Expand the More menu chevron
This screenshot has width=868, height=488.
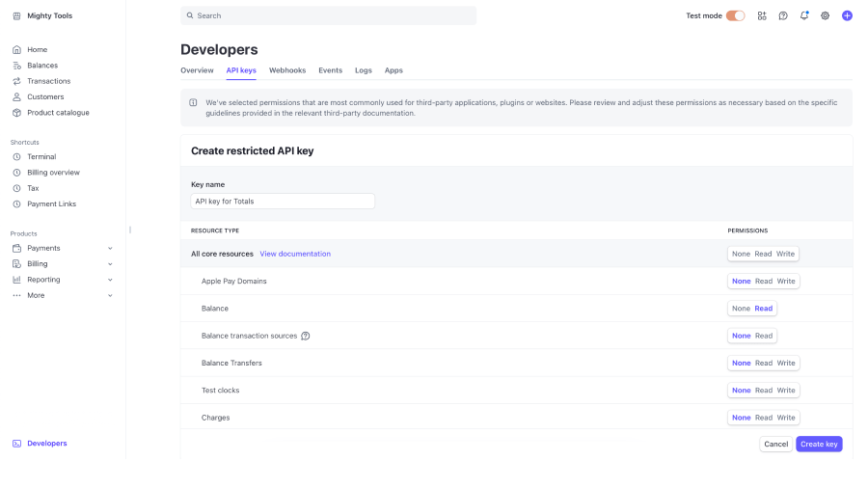[110, 296]
